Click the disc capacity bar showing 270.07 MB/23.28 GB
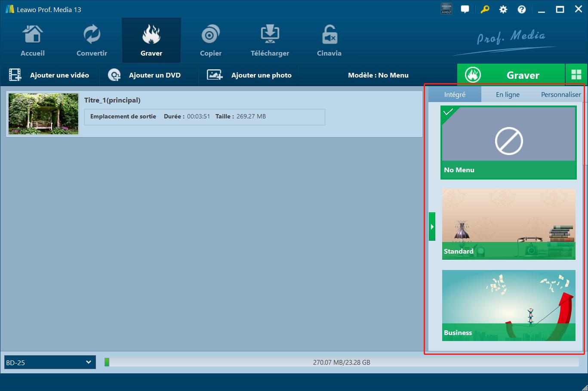 (x=342, y=362)
